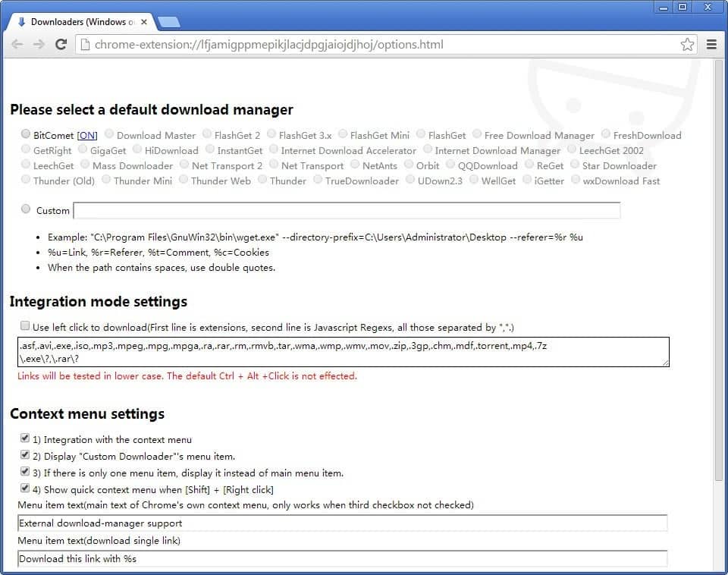Uncheck Display Custom Downloader's menu item
This screenshot has width=728, height=575.
click(24, 454)
